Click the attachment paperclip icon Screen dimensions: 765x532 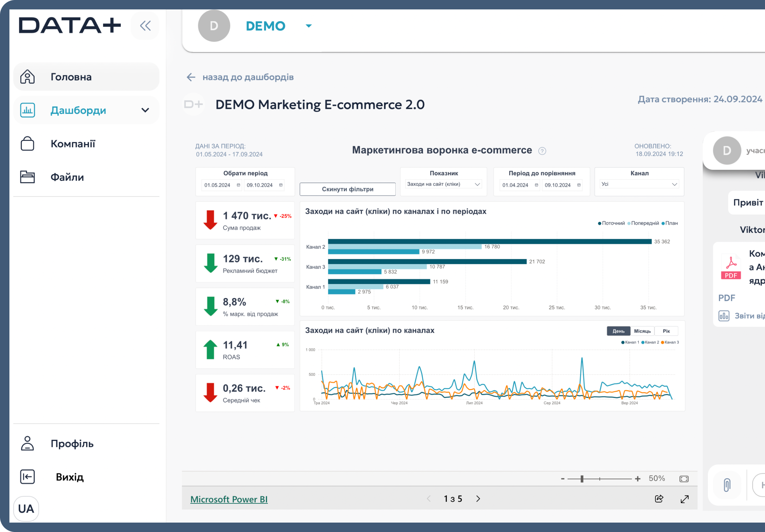pyautogui.click(x=727, y=485)
